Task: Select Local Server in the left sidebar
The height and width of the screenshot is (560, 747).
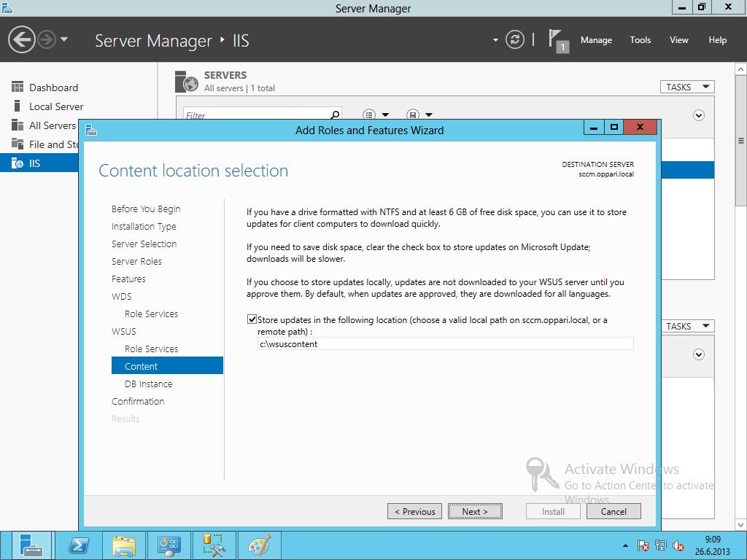Action: [x=56, y=106]
